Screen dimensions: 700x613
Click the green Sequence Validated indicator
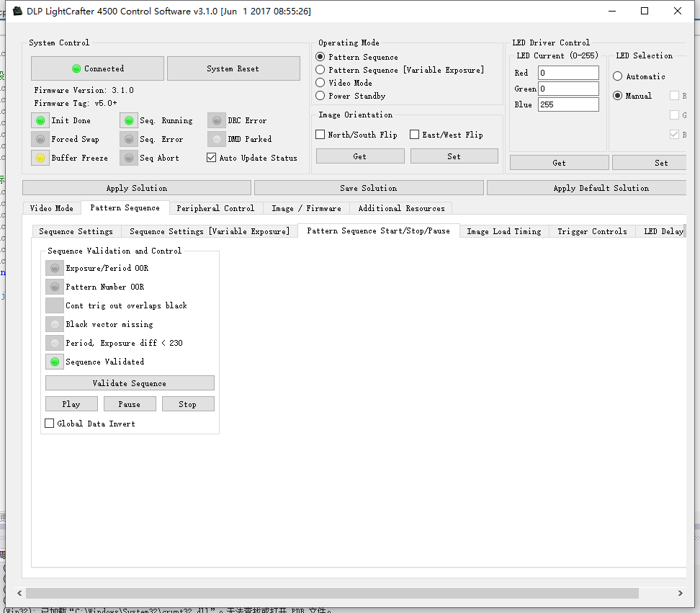click(55, 362)
